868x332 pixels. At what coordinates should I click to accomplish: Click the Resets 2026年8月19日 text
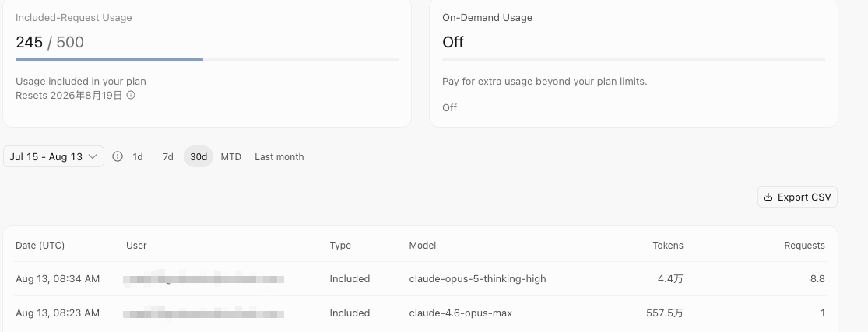pos(69,95)
